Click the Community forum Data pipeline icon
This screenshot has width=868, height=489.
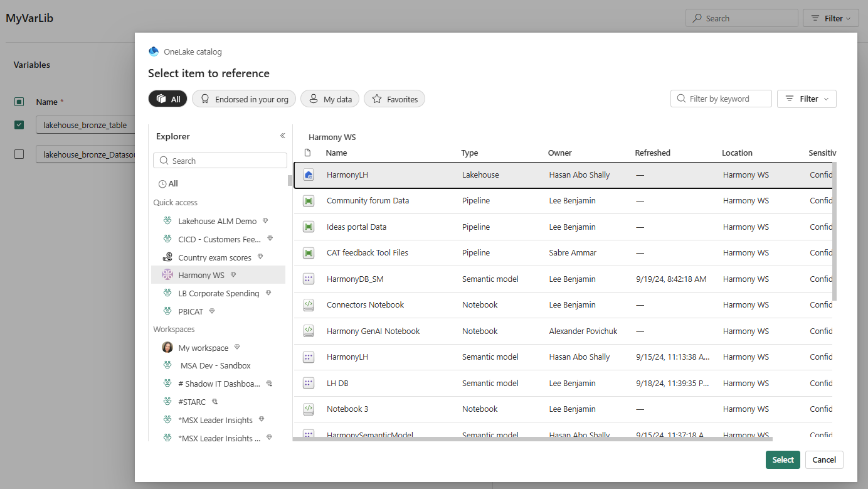click(x=308, y=201)
